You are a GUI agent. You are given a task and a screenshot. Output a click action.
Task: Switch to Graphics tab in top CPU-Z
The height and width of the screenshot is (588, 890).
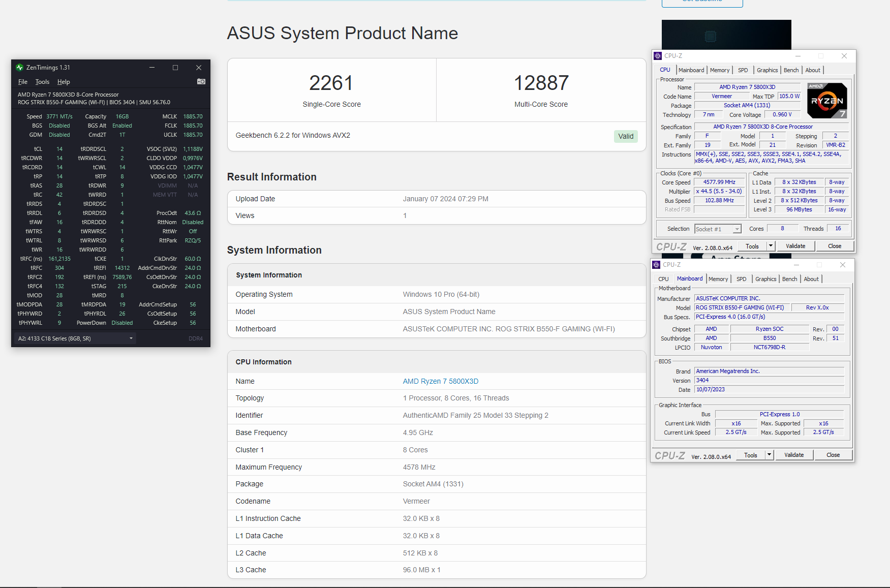click(767, 70)
